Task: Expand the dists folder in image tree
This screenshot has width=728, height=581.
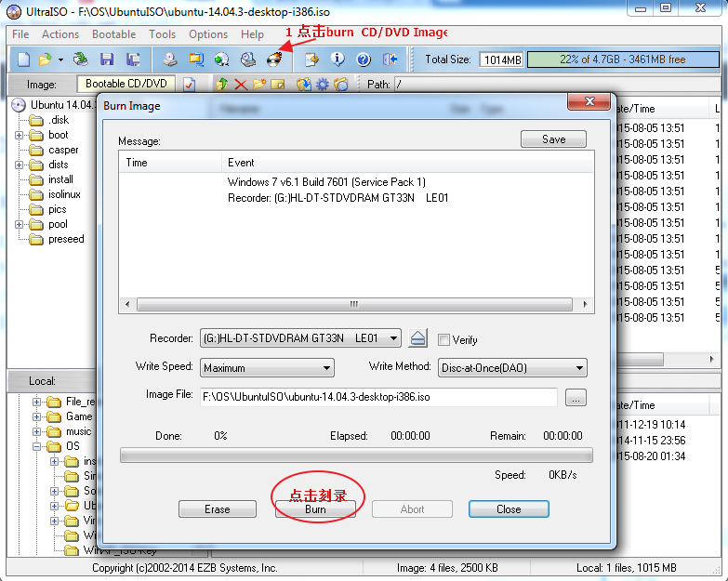Action: pyautogui.click(x=19, y=165)
